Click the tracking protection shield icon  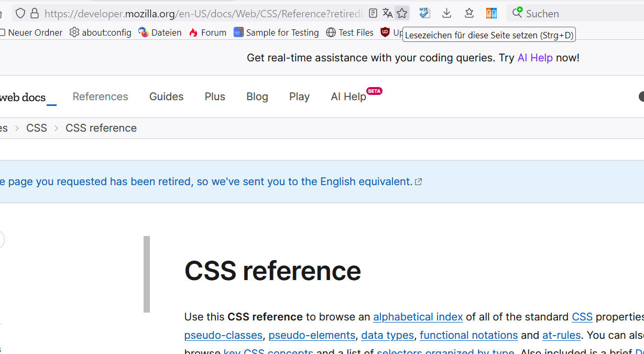[20, 13]
